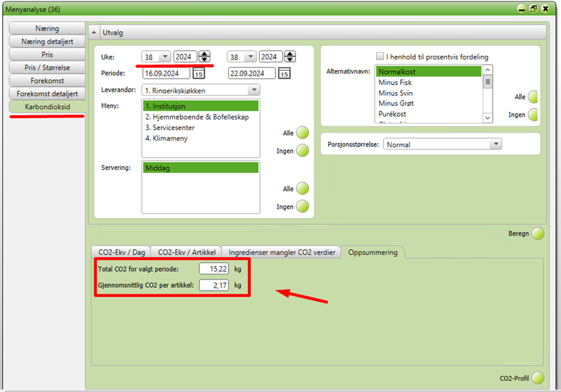Adjust the start year 2024 stepper
Viewport: 561px width, 392px height.
[x=204, y=57]
